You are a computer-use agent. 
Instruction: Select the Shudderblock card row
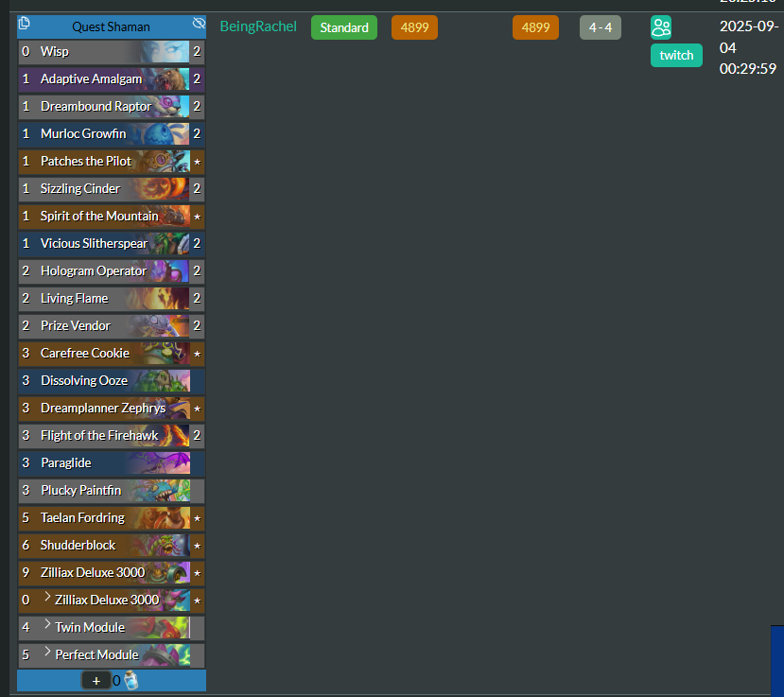click(x=112, y=546)
